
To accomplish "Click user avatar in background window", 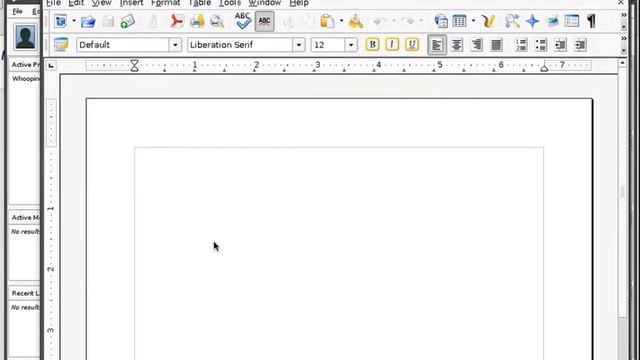I will click(x=25, y=37).
